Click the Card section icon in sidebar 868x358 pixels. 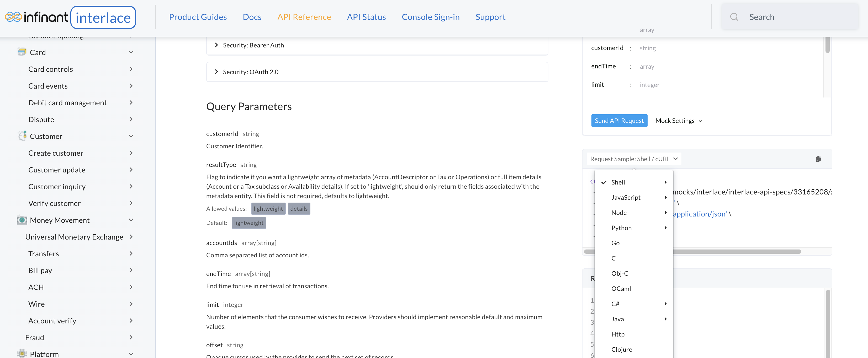point(22,52)
